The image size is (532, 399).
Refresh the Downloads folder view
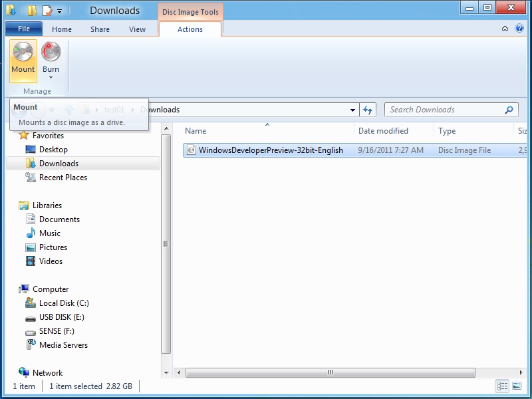(368, 110)
